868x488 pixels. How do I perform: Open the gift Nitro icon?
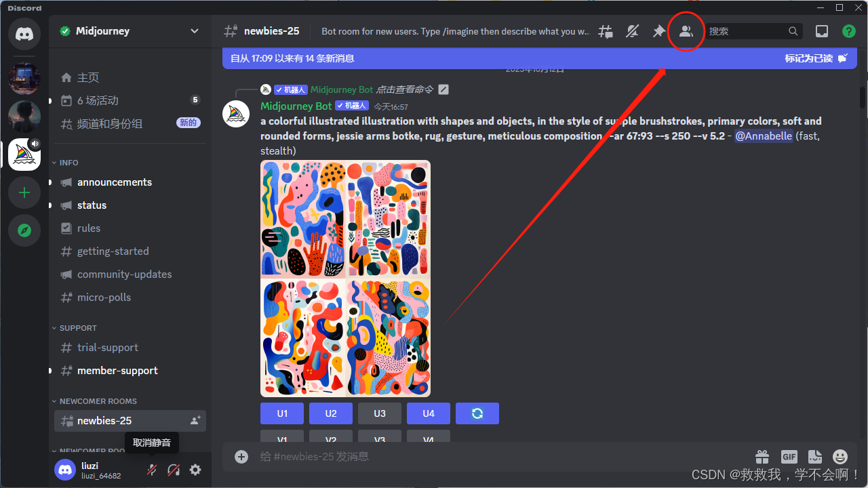pyautogui.click(x=763, y=457)
